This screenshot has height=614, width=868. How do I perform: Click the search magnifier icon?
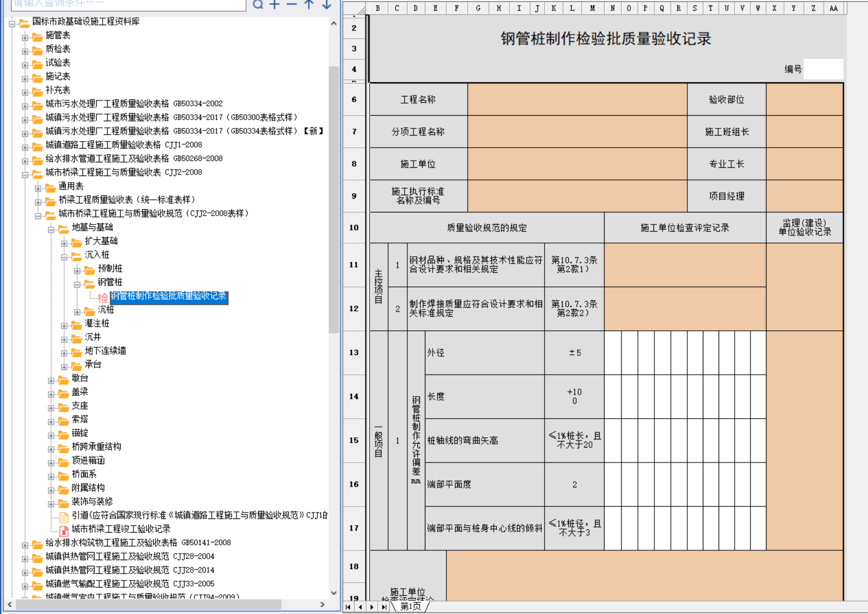(x=258, y=5)
